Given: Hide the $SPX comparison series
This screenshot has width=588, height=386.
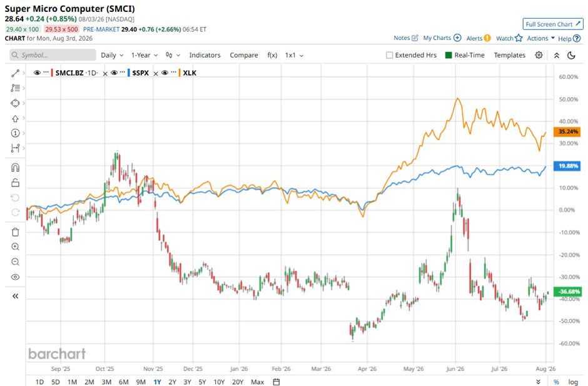Looking at the screenshot, I should pyautogui.click(x=114, y=73).
